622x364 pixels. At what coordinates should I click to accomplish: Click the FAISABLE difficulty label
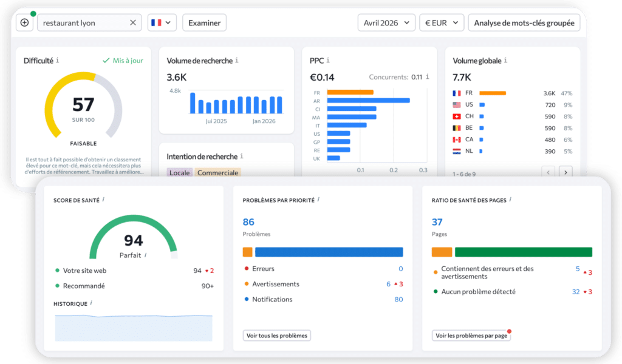pos(83,143)
